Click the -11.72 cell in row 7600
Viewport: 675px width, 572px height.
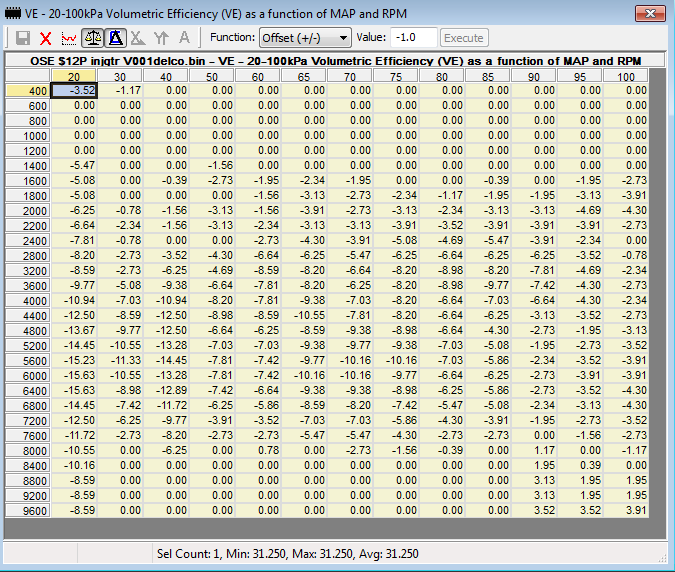[74, 435]
